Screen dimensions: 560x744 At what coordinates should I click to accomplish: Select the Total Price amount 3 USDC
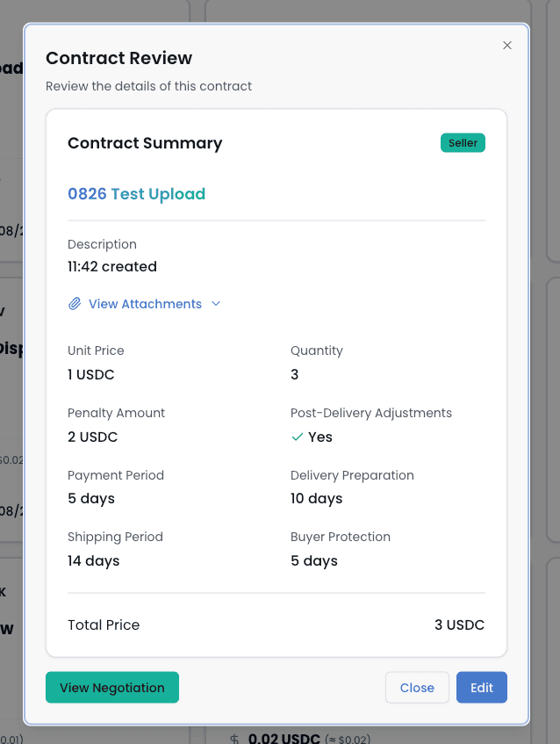coord(459,625)
